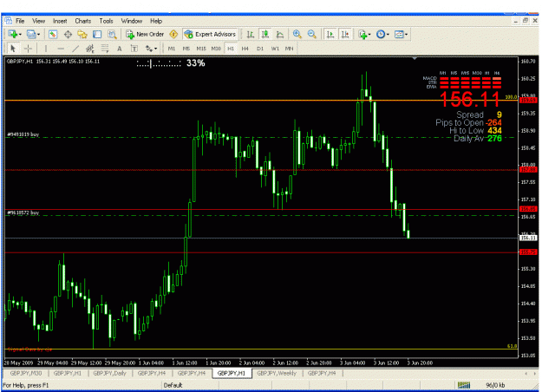Open the Help menu
Viewport: 542px width, 392px height.
point(156,21)
